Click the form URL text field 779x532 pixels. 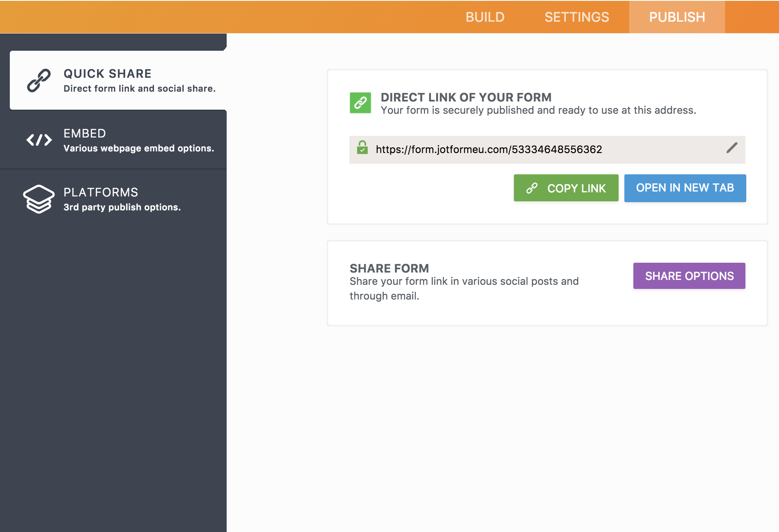click(x=547, y=150)
